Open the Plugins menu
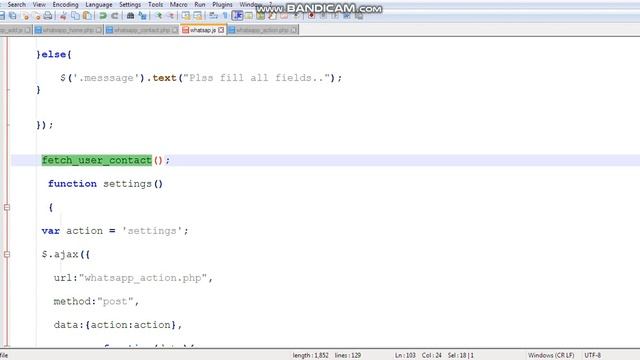640x360 pixels. 222,4
